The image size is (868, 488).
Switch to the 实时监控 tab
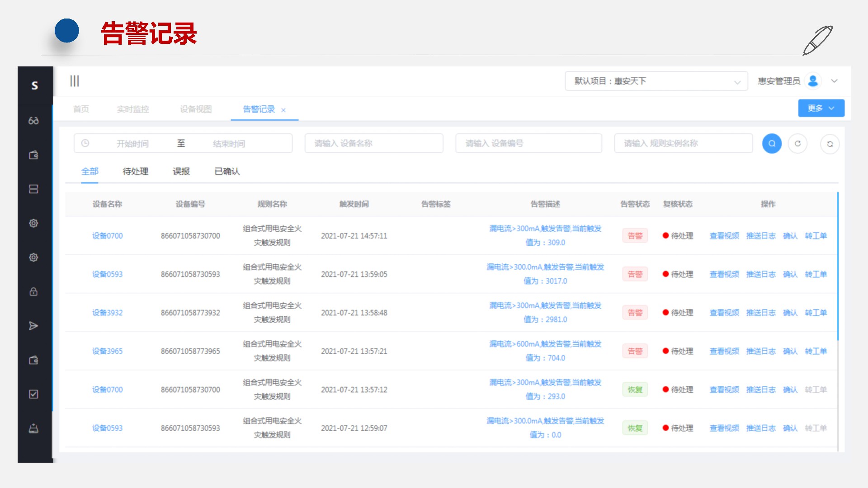click(132, 109)
